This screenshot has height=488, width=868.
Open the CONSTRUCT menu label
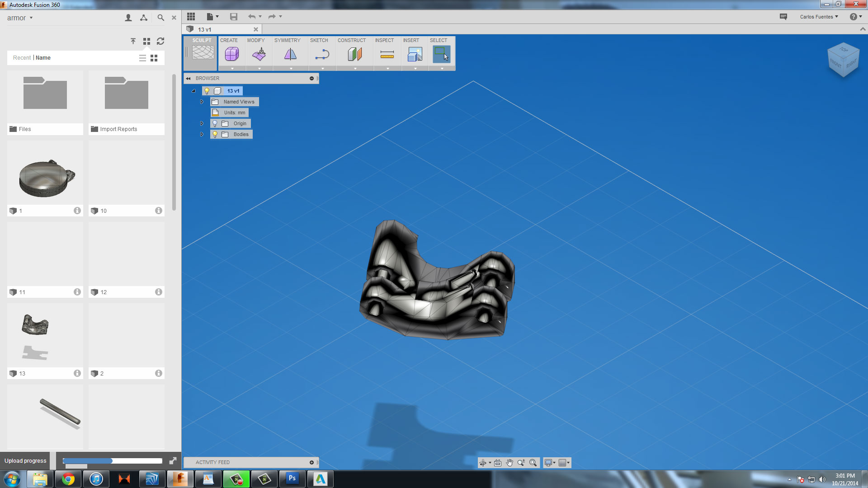coord(352,40)
